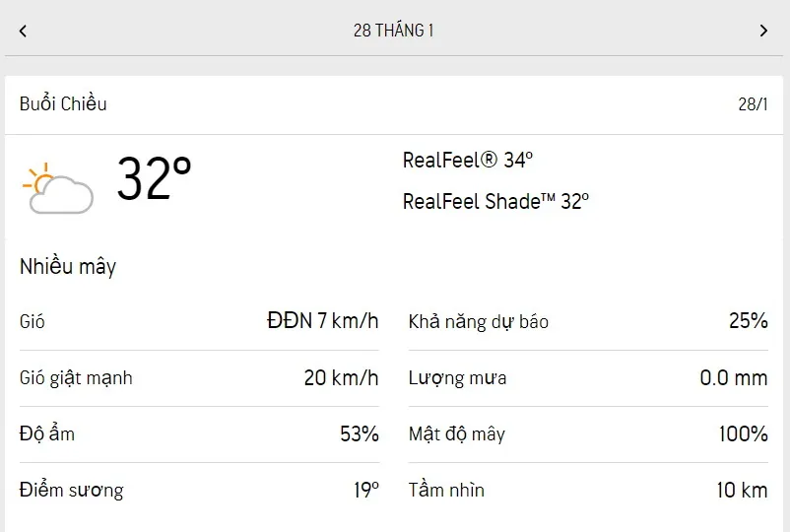This screenshot has height=532, width=790.
Task: Select the 28 THÁNG 1 date header
Action: tap(394, 31)
